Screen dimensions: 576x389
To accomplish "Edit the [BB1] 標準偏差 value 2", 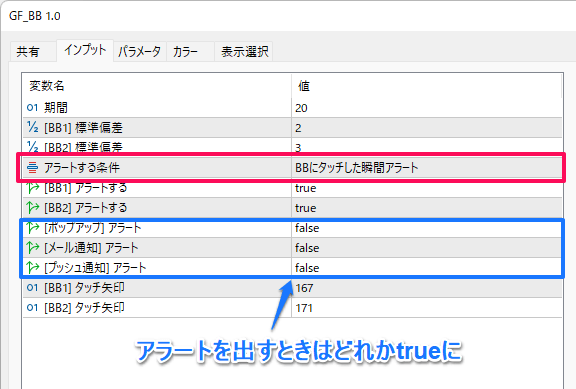I will point(427,128).
